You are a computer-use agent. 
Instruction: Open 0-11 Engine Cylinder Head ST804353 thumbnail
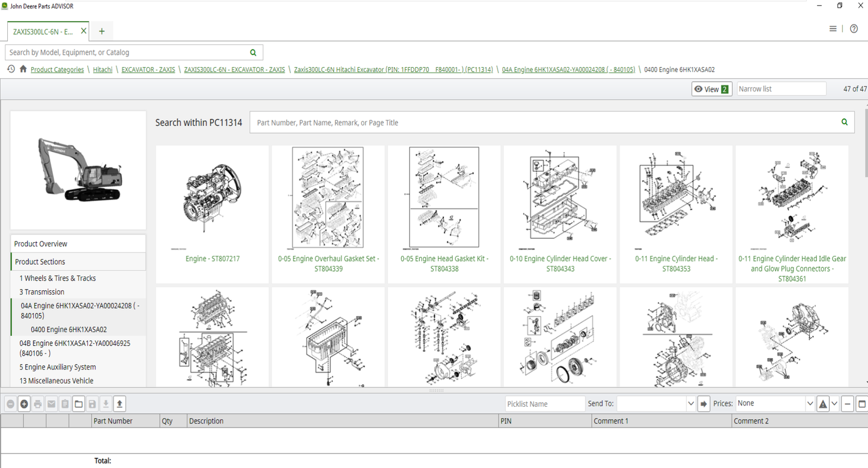tap(676, 214)
